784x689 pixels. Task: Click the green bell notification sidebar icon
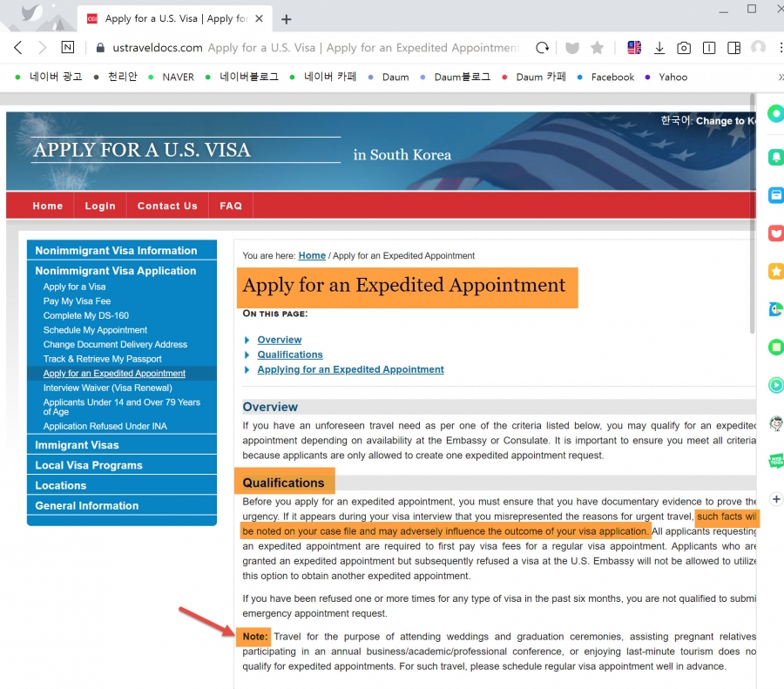click(x=775, y=157)
